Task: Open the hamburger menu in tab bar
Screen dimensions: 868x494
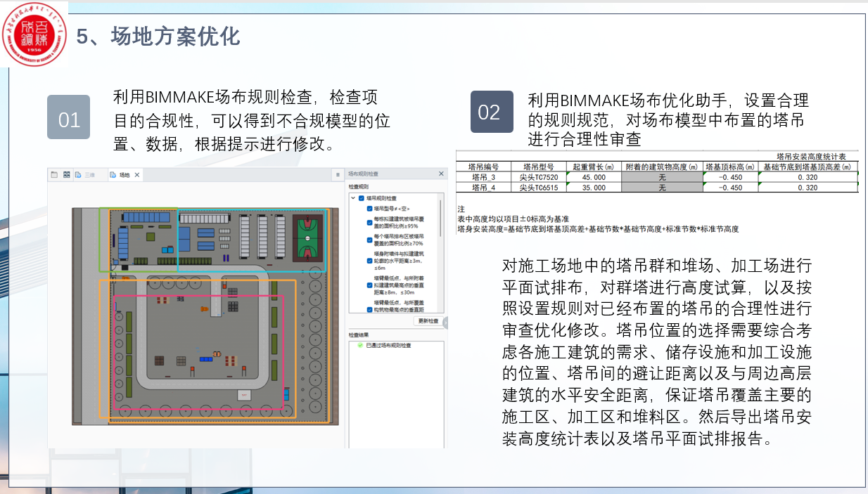Action: 338,174
